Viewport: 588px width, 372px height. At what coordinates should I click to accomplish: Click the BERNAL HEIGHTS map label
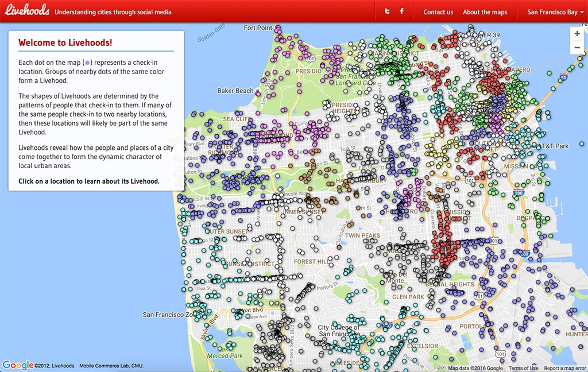tap(450, 284)
